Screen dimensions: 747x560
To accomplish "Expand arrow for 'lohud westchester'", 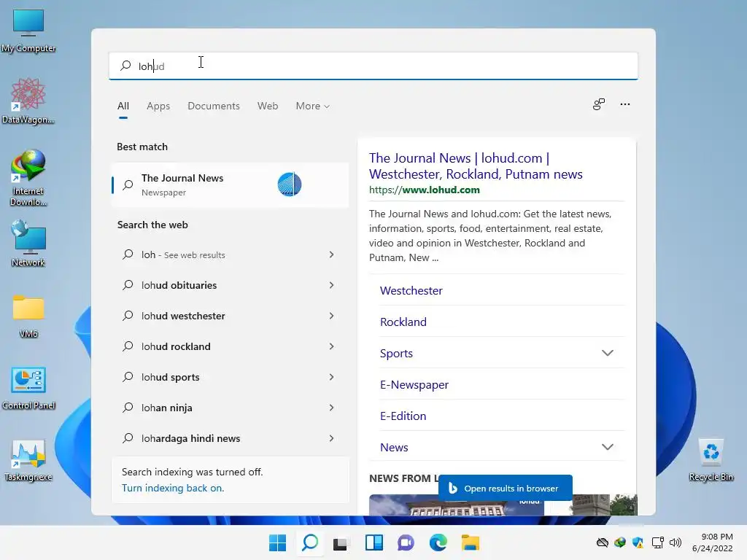I will coord(332,316).
